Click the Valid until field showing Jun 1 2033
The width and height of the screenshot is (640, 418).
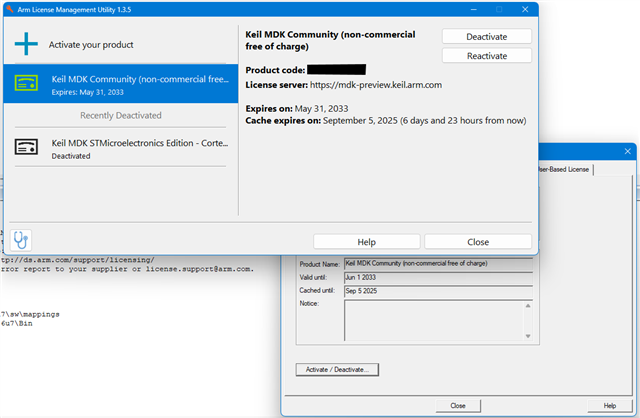point(438,278)
